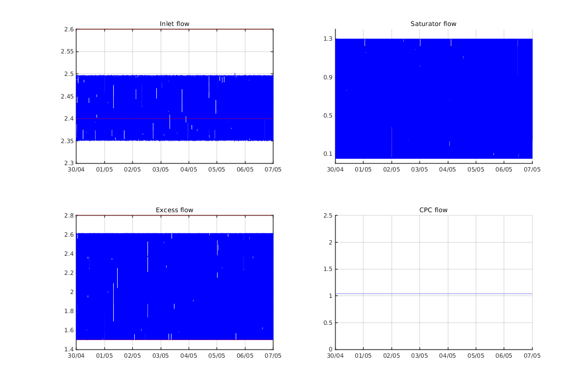Select the 2.8 tick on Excess flow axis

(69, 216)
